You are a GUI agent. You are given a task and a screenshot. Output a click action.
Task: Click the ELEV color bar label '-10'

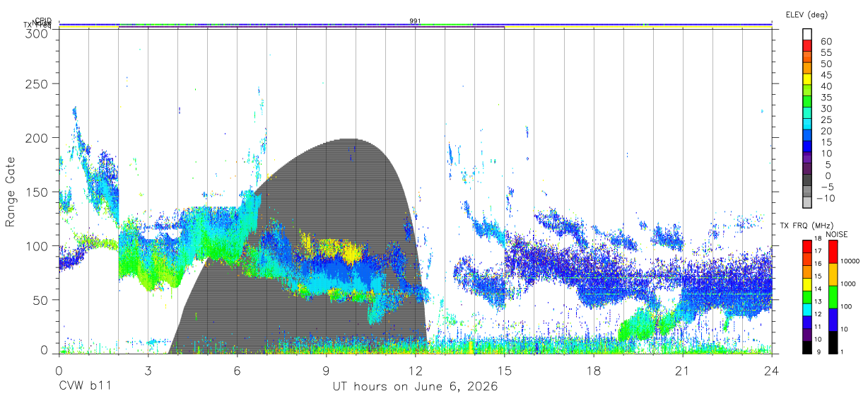[x=824, y=198]
